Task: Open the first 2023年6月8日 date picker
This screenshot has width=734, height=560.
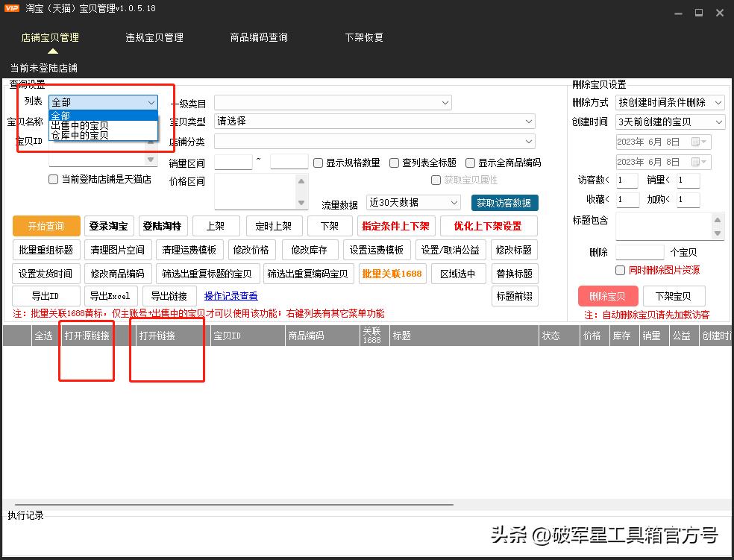Action: pyautogui.click(x=659, y=142)
